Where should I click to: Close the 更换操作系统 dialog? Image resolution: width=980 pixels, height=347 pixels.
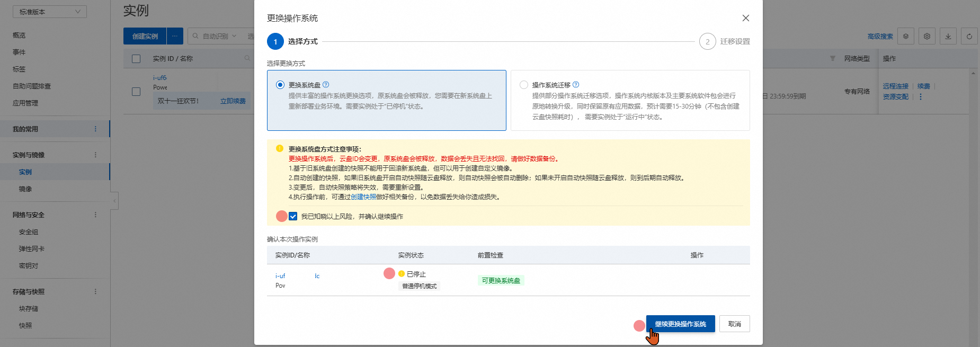pyautogui.click(x=745, y=18)
